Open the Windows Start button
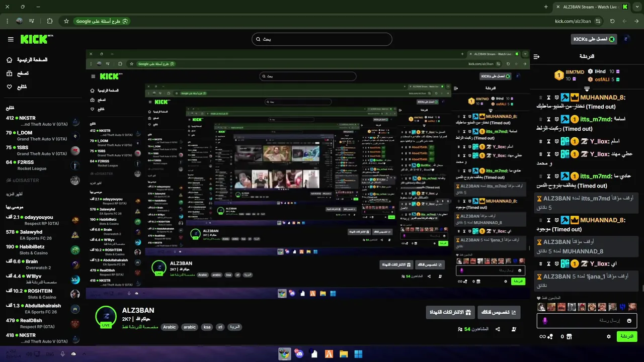The height and width of the screenshot is (362, 644). tap(358, 354)
